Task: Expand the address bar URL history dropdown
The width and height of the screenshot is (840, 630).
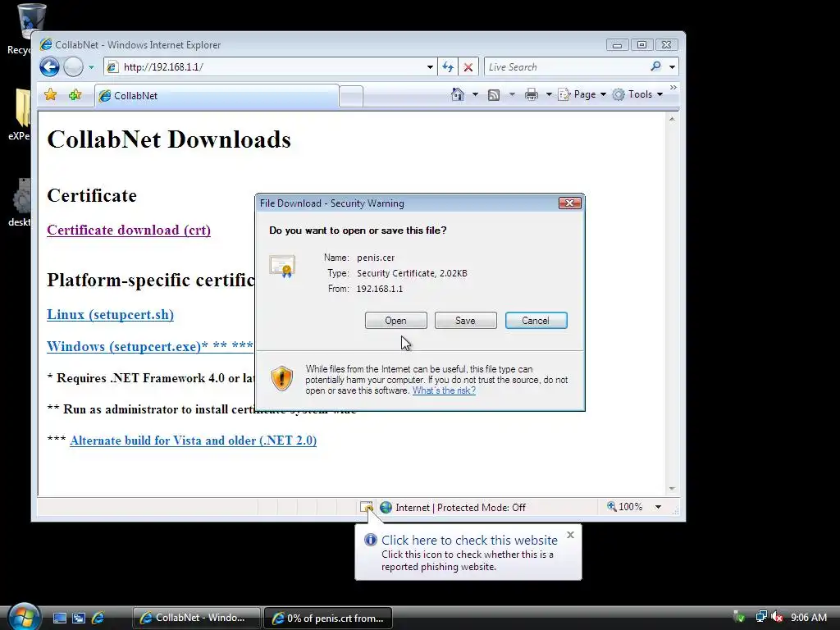Action: [x=430, y=67]
